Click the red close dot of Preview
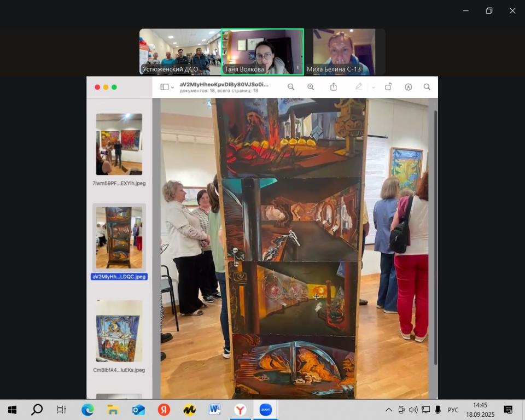Screen dimensions: 525x420 97,87
